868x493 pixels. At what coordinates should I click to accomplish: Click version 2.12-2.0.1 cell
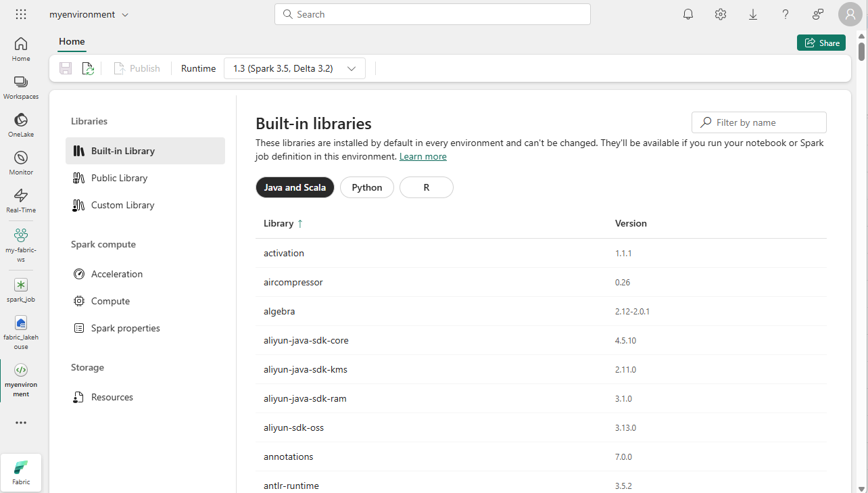click(x=632, y=312)
